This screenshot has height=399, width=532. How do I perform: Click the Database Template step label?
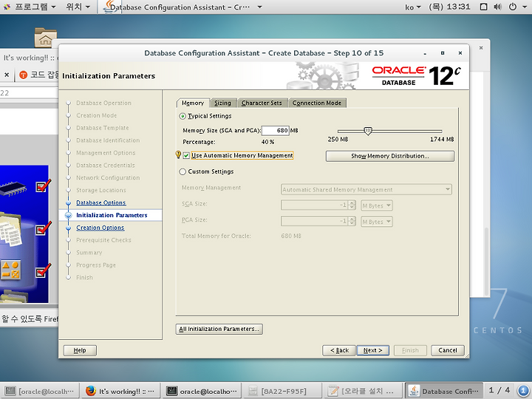coord(103,128)
